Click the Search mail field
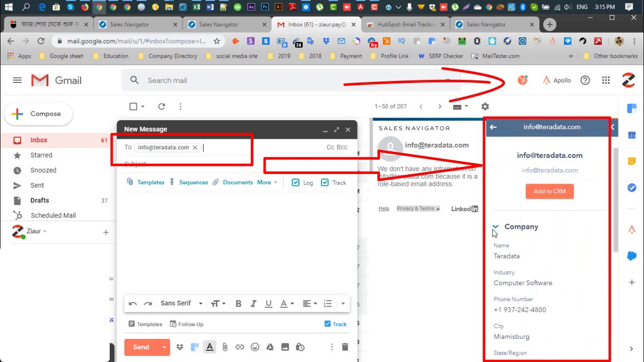 tap(292, 80)
